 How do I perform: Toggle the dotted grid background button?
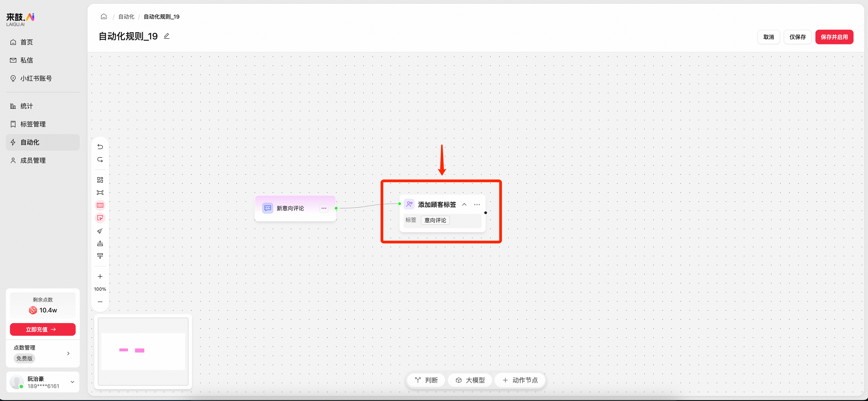pos(100,205)
